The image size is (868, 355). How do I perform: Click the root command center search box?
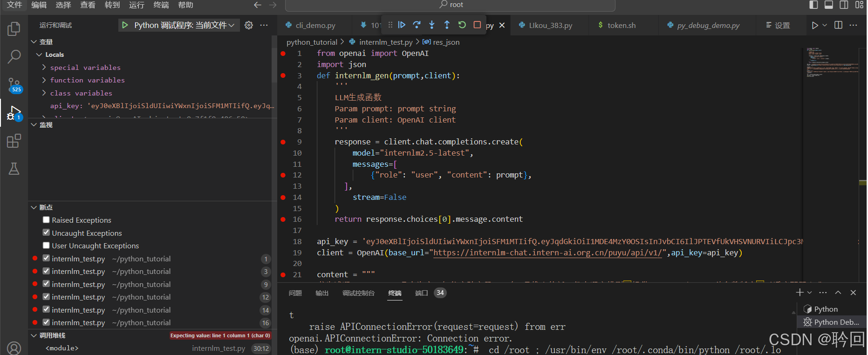pyautogui.click(x=450, y=5)
